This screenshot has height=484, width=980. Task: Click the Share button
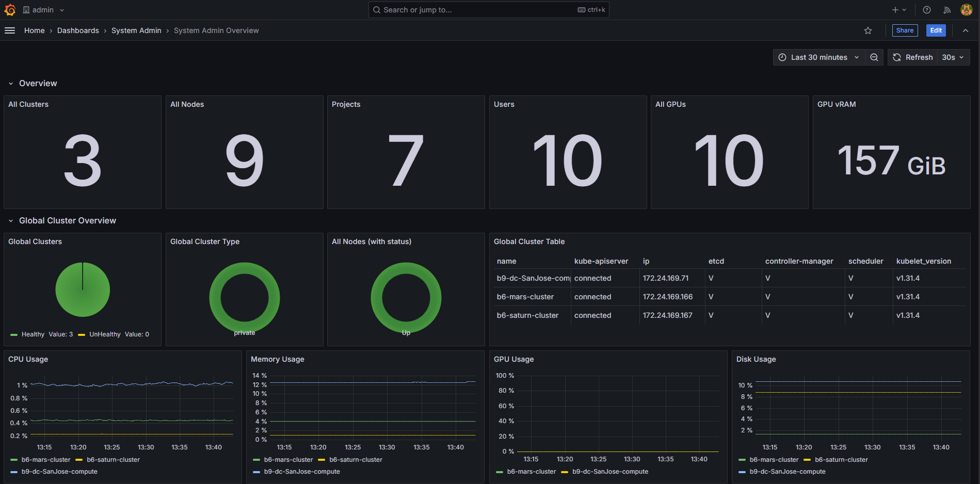(x=905, y=30)
